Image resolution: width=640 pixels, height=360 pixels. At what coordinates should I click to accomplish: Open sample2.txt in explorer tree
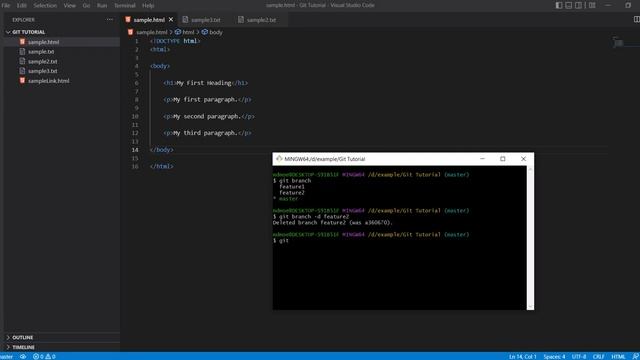tap(42, 61)
